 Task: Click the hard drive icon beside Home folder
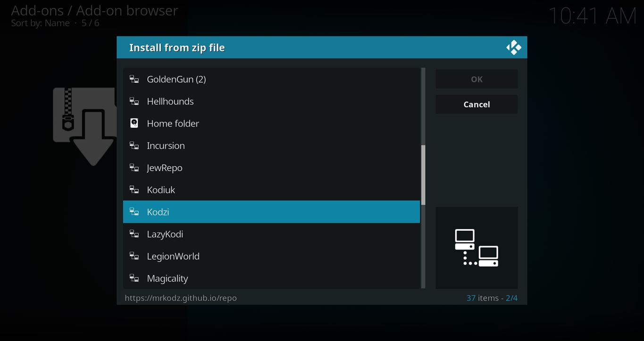(x=134, y=124)
